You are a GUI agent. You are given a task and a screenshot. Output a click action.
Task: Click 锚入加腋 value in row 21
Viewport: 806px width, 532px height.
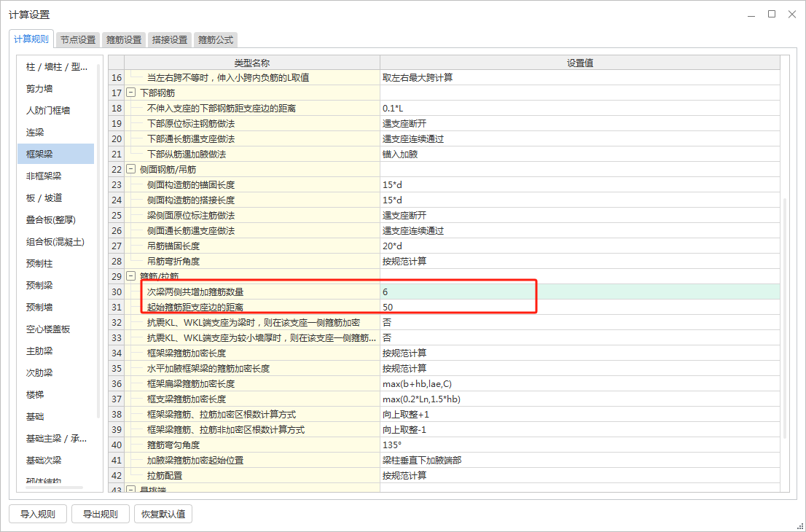[x=580, y=154]
